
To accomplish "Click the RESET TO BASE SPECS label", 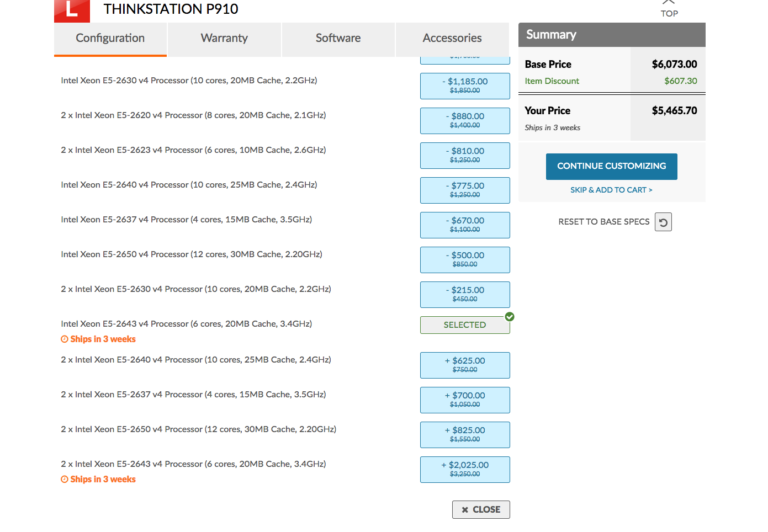I will (x=604, y=222).
